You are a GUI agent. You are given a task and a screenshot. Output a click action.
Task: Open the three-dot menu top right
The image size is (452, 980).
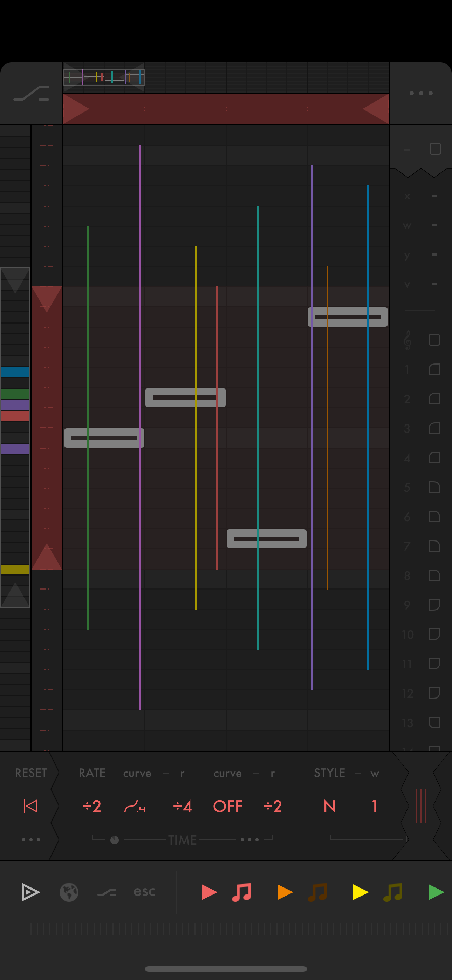pos(421,93)
